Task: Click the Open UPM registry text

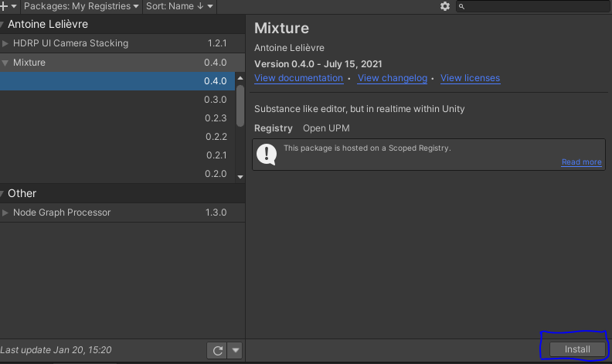Action: [326, 128]
